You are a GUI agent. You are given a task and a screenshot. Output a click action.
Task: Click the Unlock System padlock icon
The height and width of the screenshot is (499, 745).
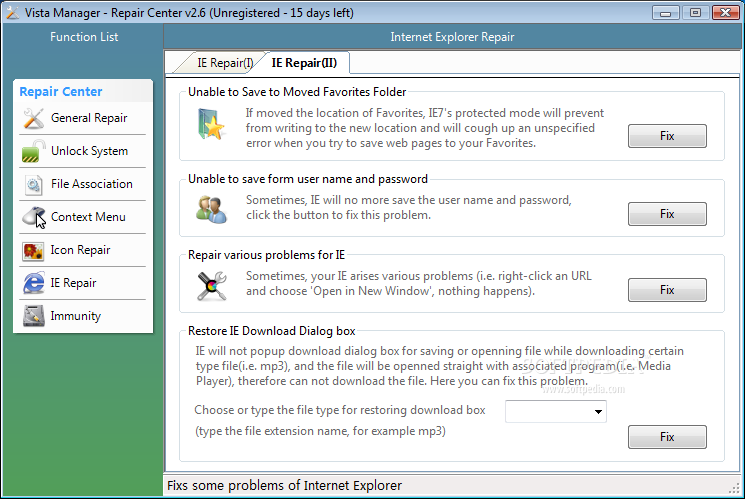(x=33, y=151)
